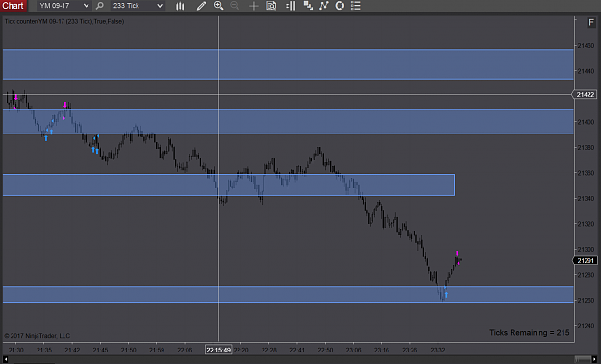
Task: Click the 21422 price marker
Action: (585, 94)
